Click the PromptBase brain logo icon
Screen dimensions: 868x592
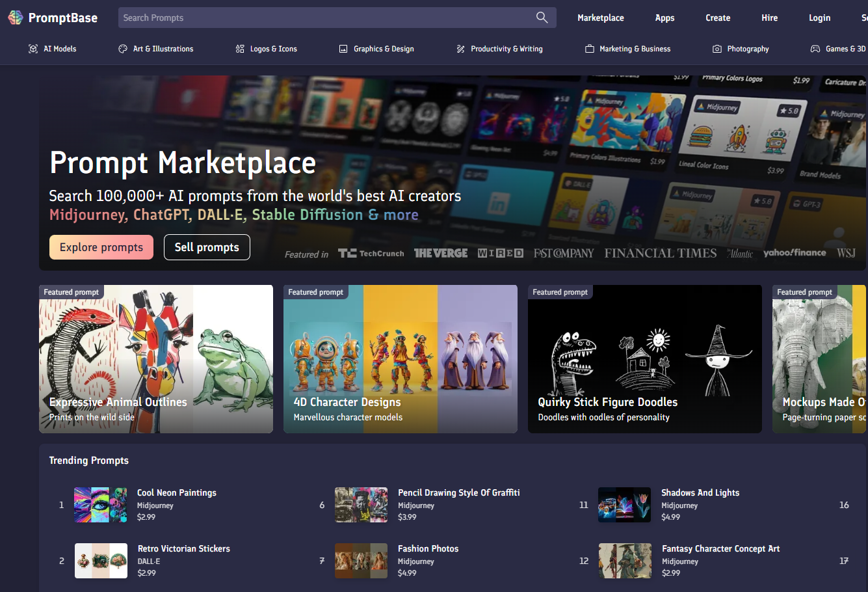[16, 18]
